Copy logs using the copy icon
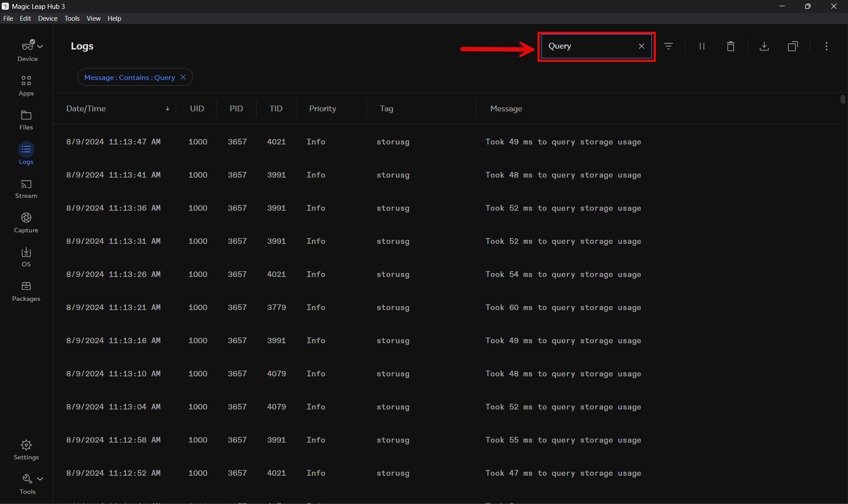This screenshot has height=504, width=848. pos(793,46)
